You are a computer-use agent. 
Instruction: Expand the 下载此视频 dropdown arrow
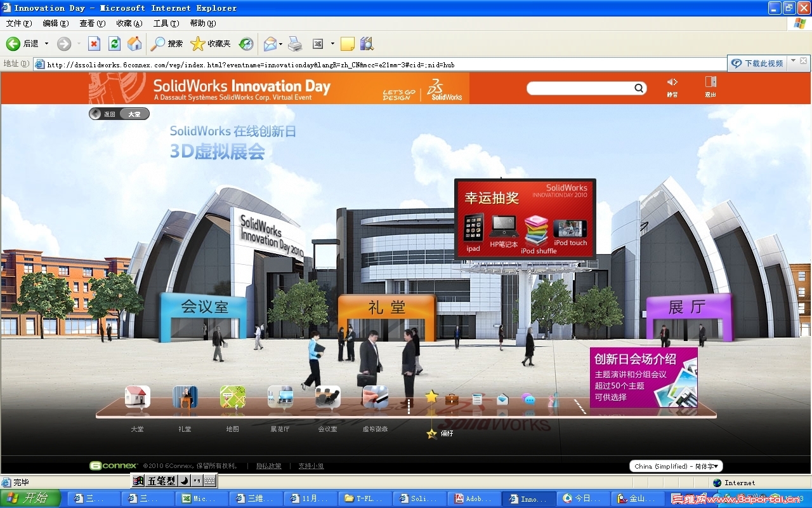[x=792, y=62]
